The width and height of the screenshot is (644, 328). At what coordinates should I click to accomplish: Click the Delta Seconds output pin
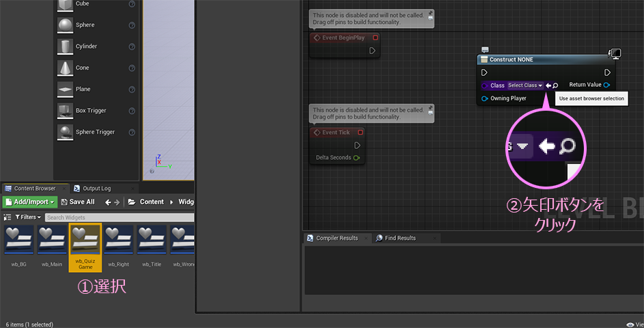click(x=356, y=158)
